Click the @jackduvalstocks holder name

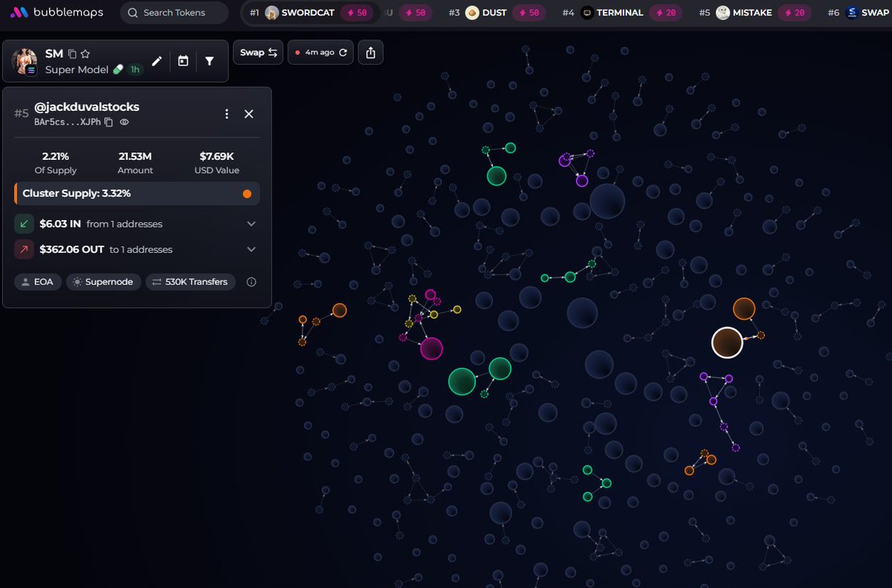coord(87,107)
